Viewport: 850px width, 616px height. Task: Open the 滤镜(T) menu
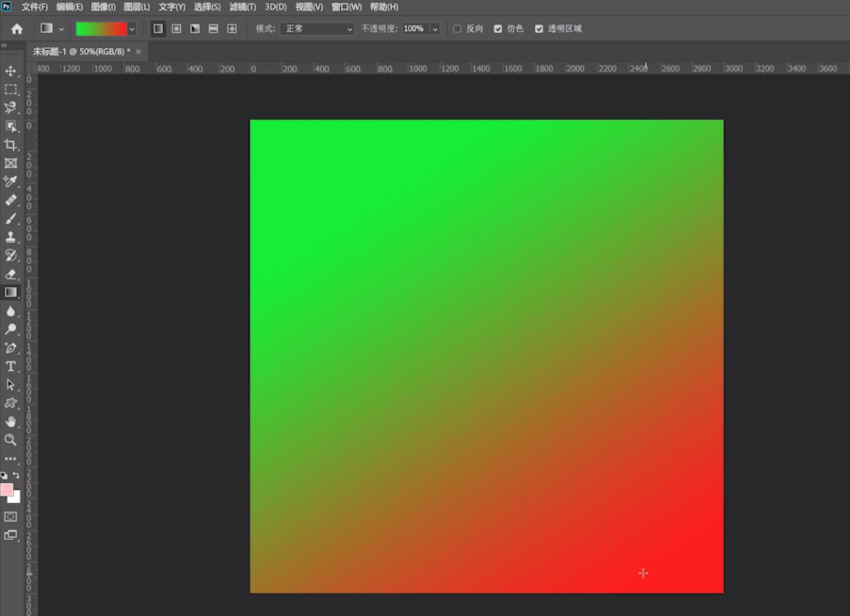[x=242, y=7]
